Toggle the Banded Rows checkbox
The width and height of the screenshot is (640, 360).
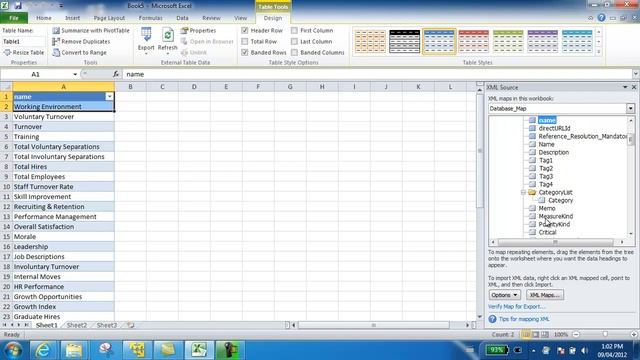[245, 53]
